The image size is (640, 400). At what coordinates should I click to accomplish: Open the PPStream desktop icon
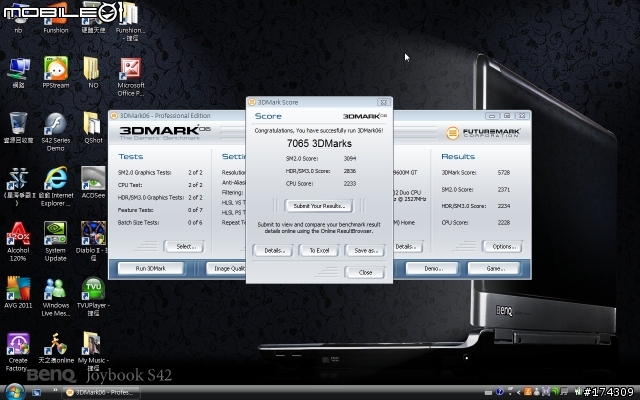tap(55, 69)
